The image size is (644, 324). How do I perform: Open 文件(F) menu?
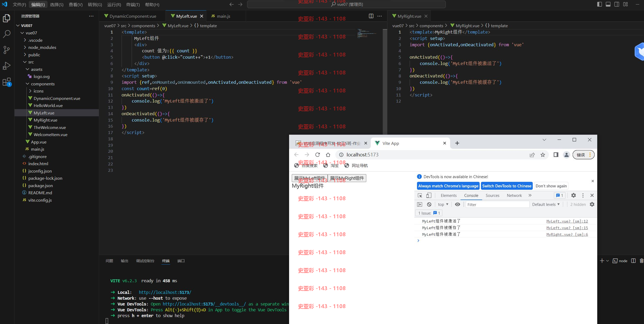click(19, 4)
